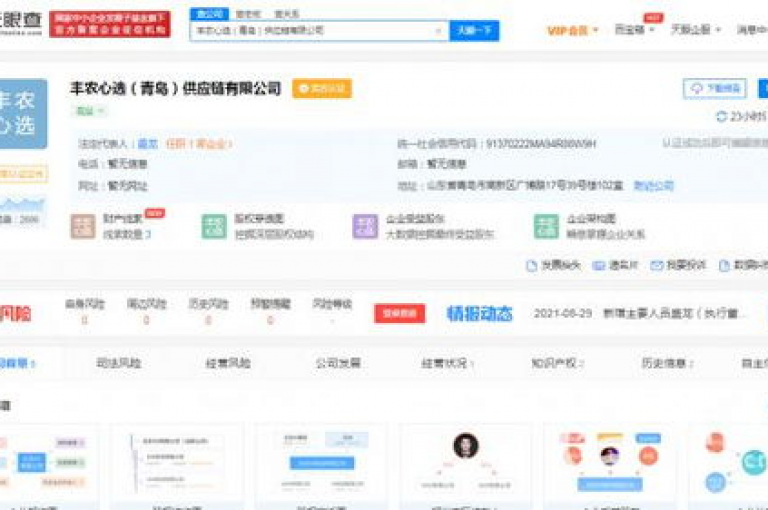Click the orange 任职 1 家企业 link

pos(198,144)
